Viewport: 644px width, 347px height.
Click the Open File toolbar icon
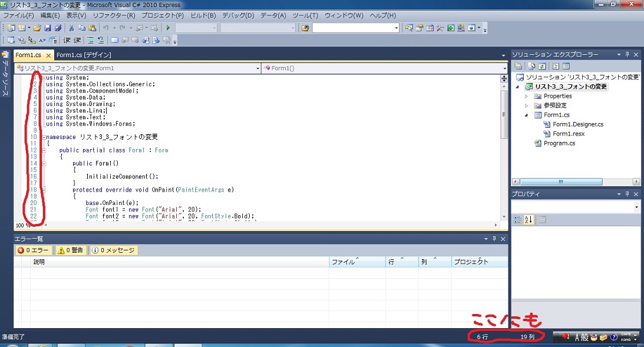37,28
